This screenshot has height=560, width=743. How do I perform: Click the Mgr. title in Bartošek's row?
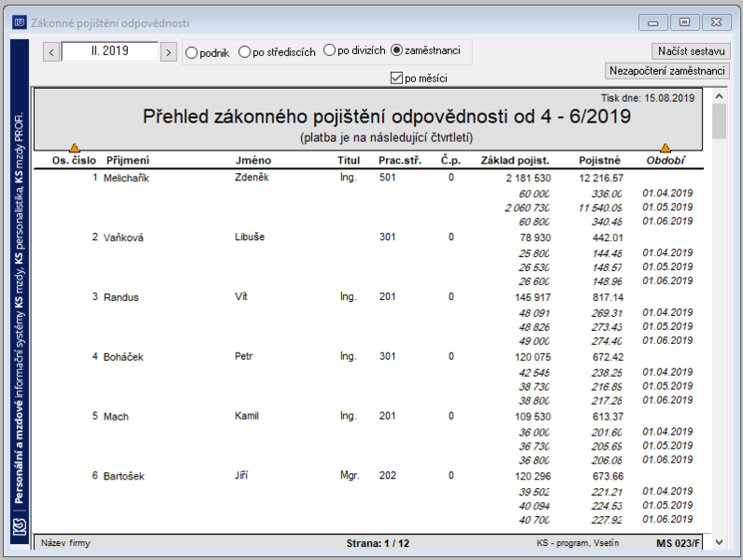click(x=350, y=475)
